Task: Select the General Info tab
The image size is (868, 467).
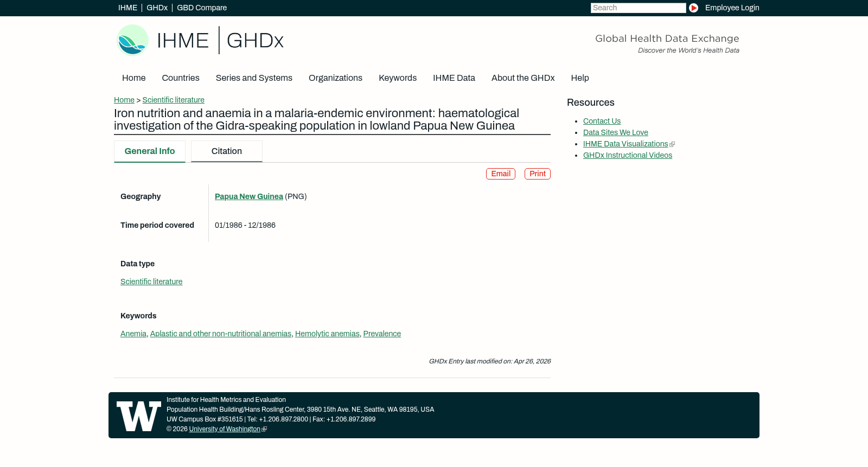Action: tap(150, 151)
